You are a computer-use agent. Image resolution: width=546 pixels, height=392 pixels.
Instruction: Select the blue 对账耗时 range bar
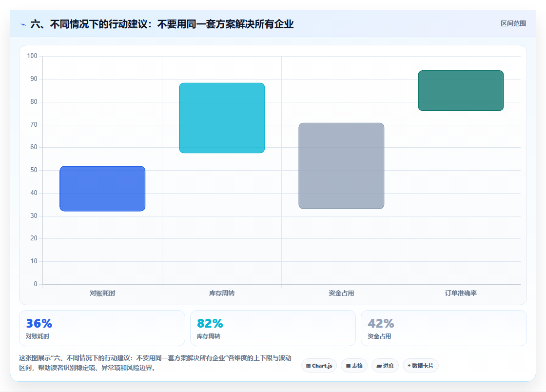click(x=102, y=189)
